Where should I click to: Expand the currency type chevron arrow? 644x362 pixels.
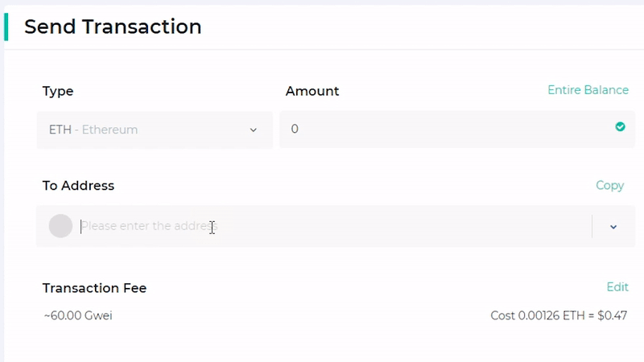[254, 130]
